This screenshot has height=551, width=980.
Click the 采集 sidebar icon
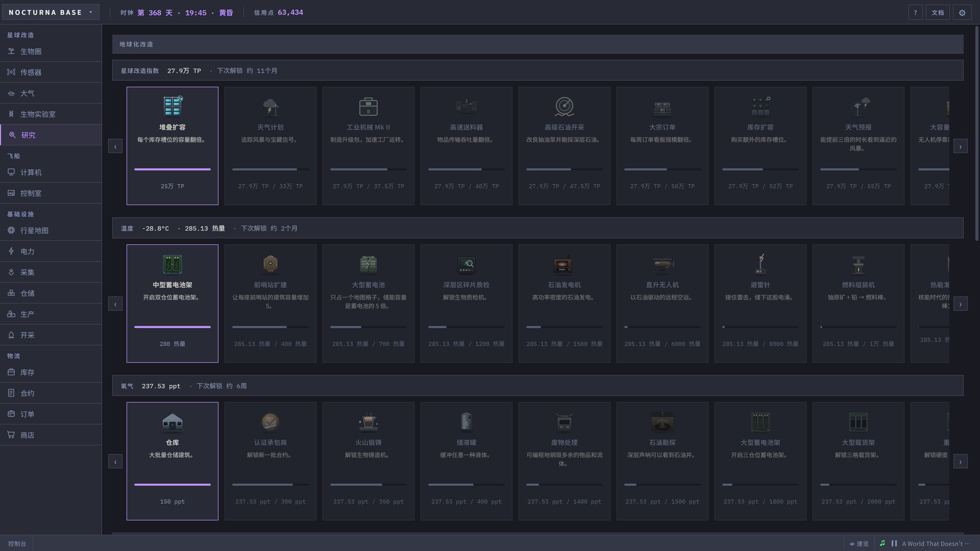pos(11,272)
